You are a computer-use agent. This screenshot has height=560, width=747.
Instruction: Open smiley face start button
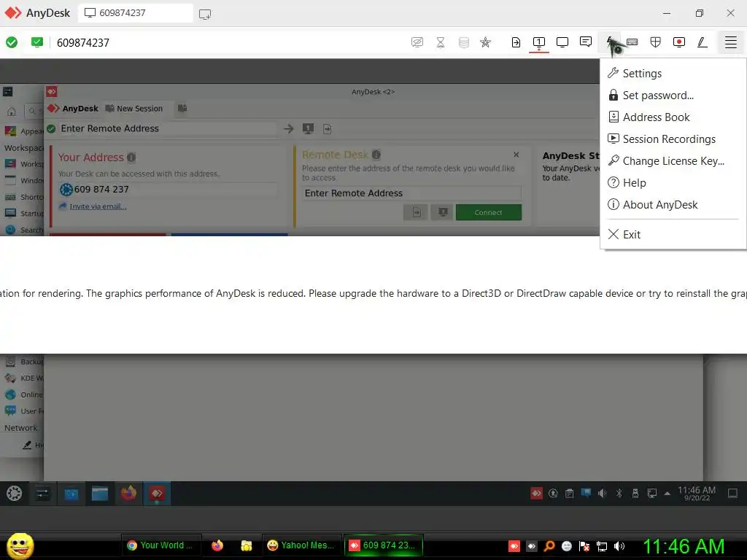(x=20, y=545)
